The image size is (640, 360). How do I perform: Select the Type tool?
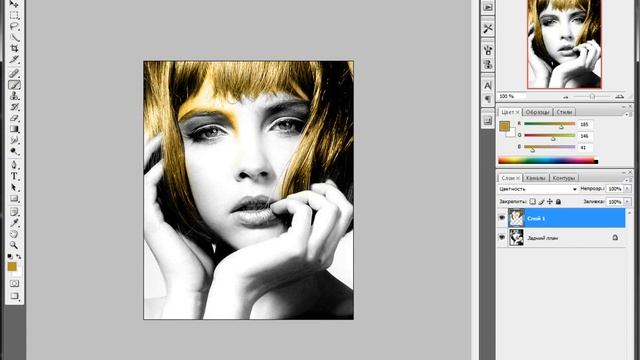(x=14, y=176)
